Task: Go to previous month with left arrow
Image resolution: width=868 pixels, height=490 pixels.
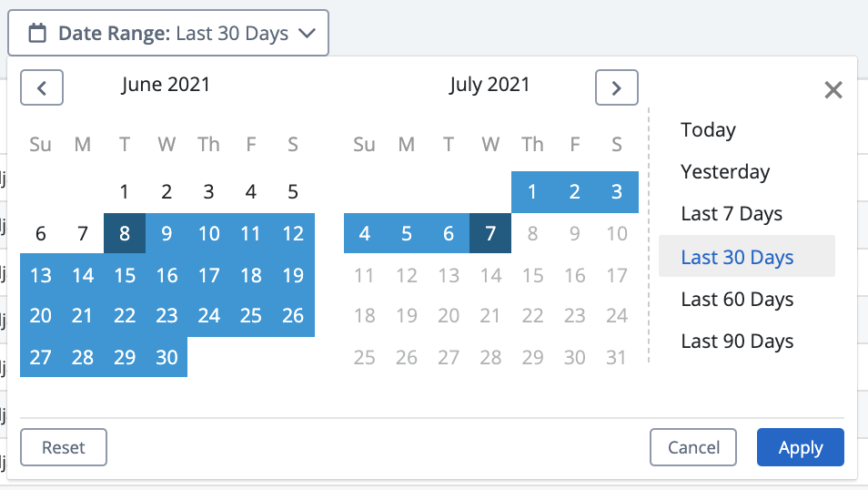Action: [42, 87]
